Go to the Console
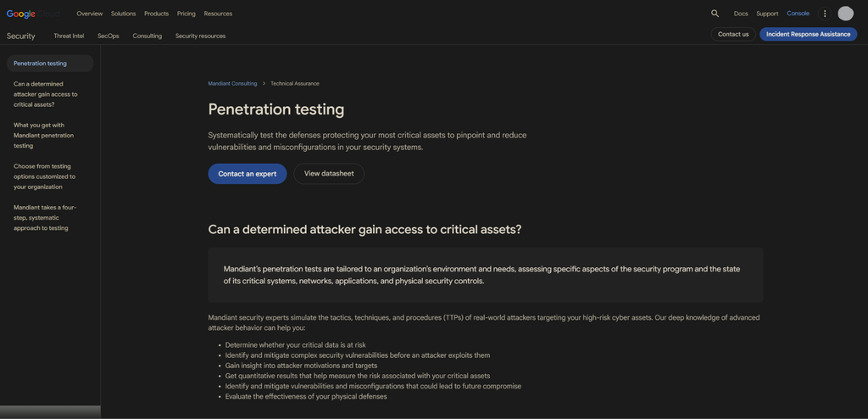 (798, 14)
